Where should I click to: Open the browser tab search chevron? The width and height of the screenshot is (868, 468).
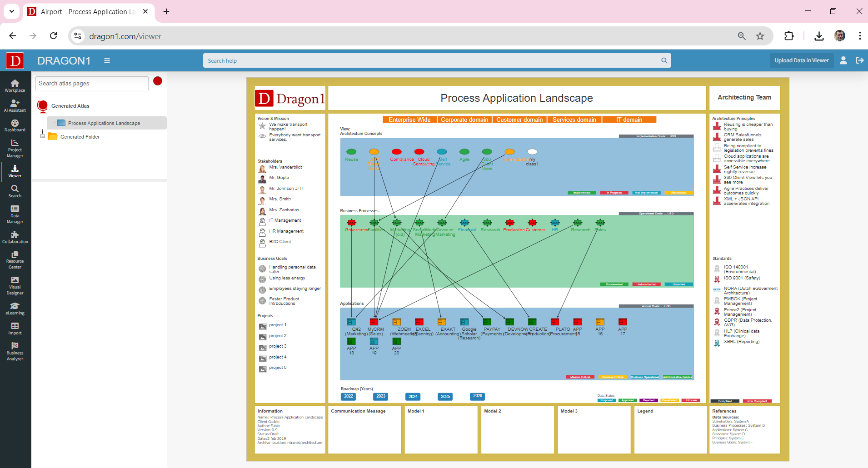(x=11, y=11)
